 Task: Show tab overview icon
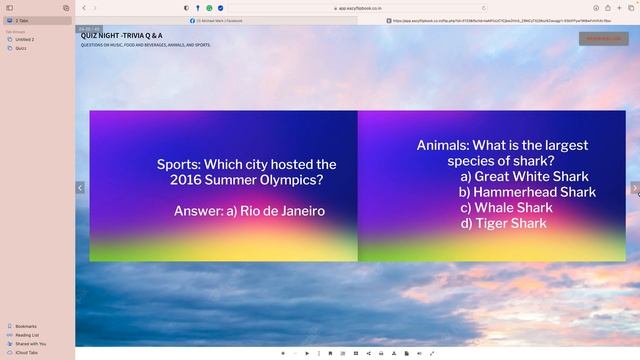pyautogui.click(x=631, y=8)
